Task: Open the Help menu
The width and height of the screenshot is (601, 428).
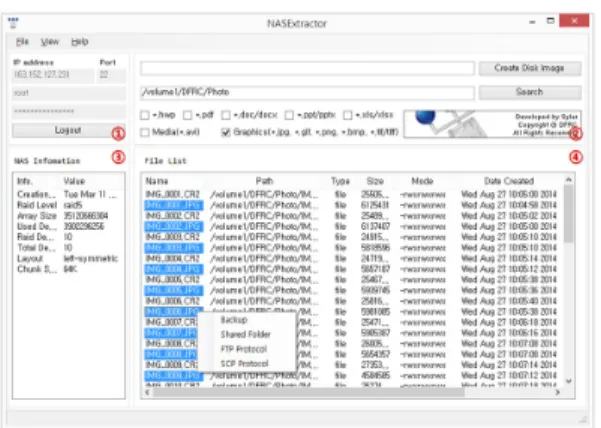Action: [x=80, y=41]
